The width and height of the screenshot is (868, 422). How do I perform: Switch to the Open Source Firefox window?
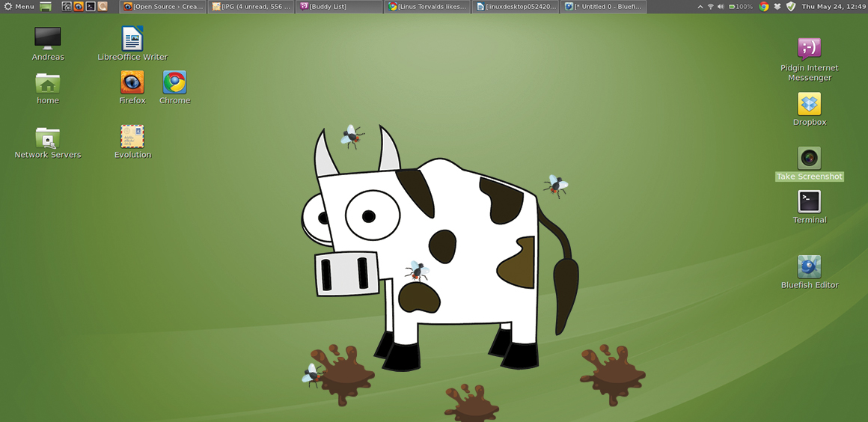point(163,7)
